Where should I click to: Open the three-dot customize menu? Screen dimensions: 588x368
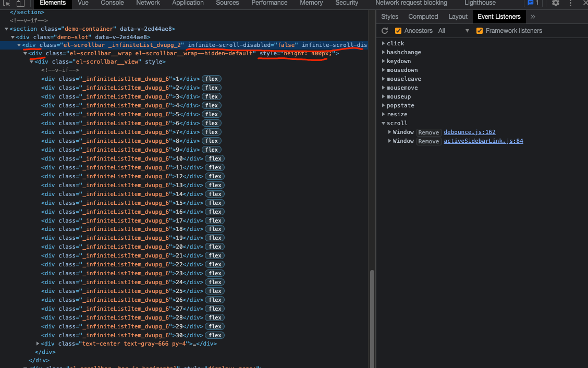click(x=571, y=4)
